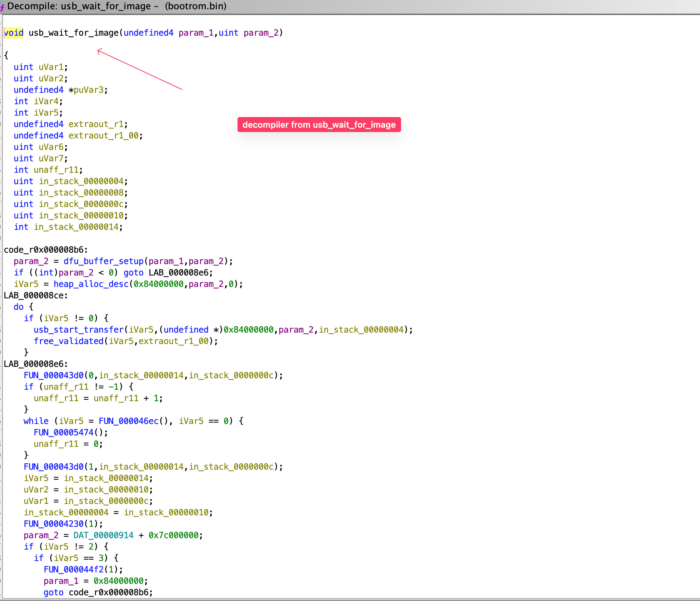
Task: Select 'in_stack_00000004;' declaration
Action: coord(83,181)
